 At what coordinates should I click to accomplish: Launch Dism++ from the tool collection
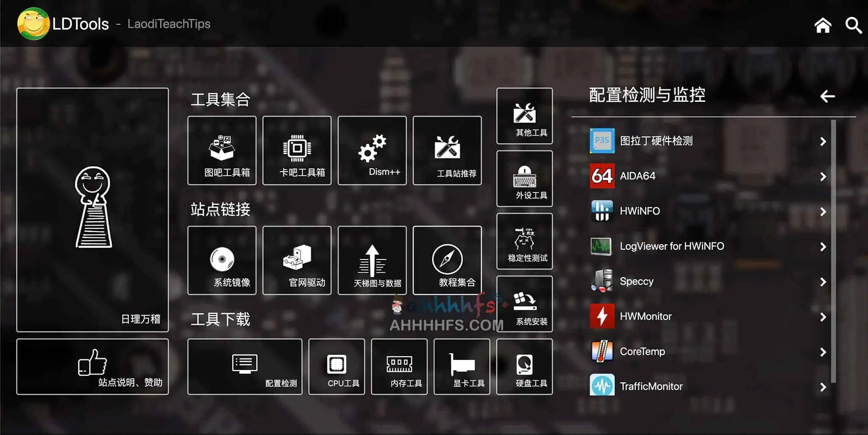(x=372, y=151)
